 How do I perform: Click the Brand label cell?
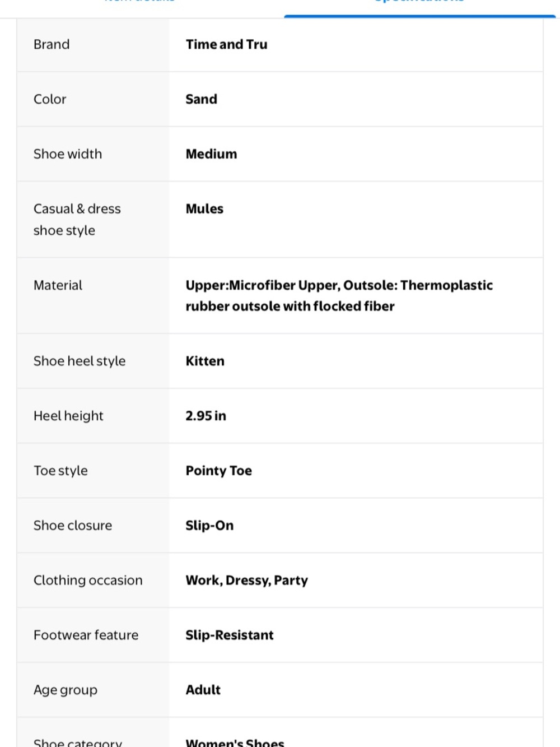[x=93, y=45]
